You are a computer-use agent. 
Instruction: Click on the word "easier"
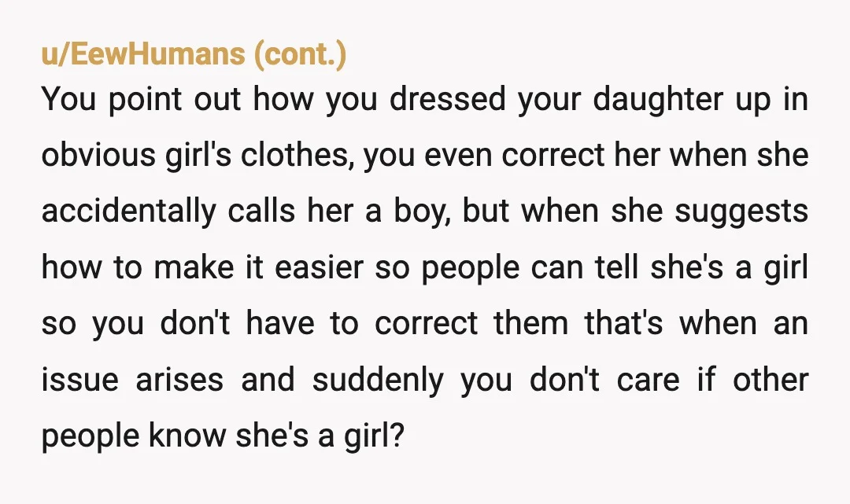319,267
